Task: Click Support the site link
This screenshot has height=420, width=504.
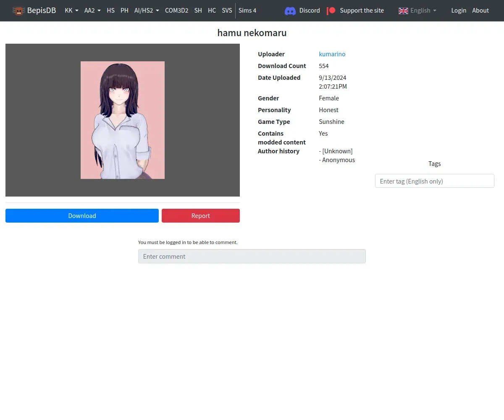Action: pos(362,10)
